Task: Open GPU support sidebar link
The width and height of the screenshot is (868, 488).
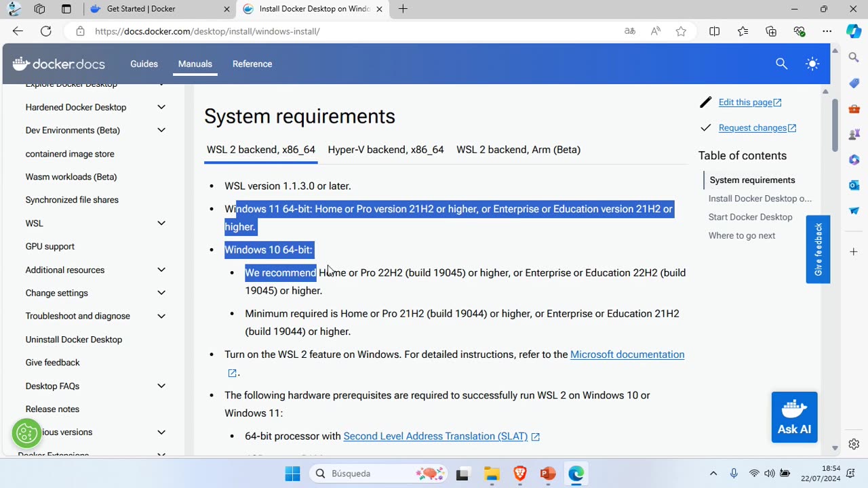Action: coord(50,247)
